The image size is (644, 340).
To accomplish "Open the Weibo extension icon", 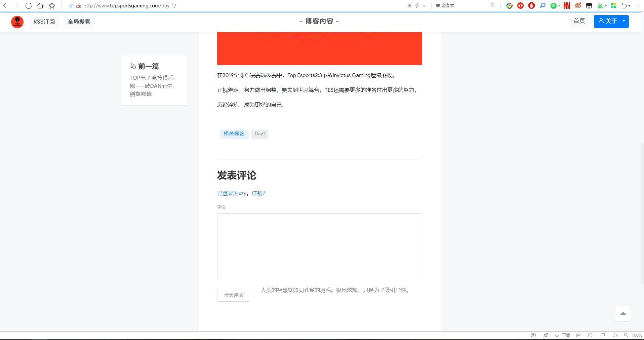I will pyautogui.click(x=578, y=6).
